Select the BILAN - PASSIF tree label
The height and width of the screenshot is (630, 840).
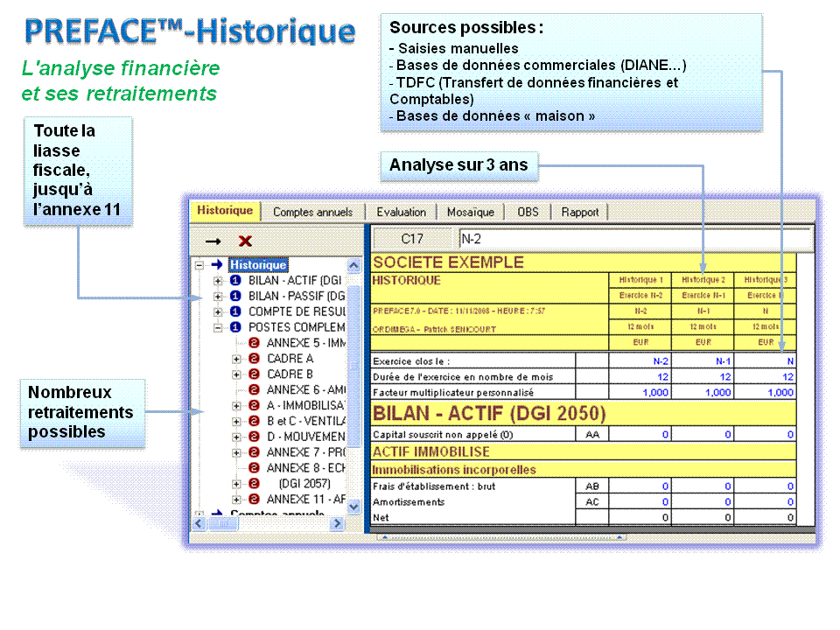297,296
